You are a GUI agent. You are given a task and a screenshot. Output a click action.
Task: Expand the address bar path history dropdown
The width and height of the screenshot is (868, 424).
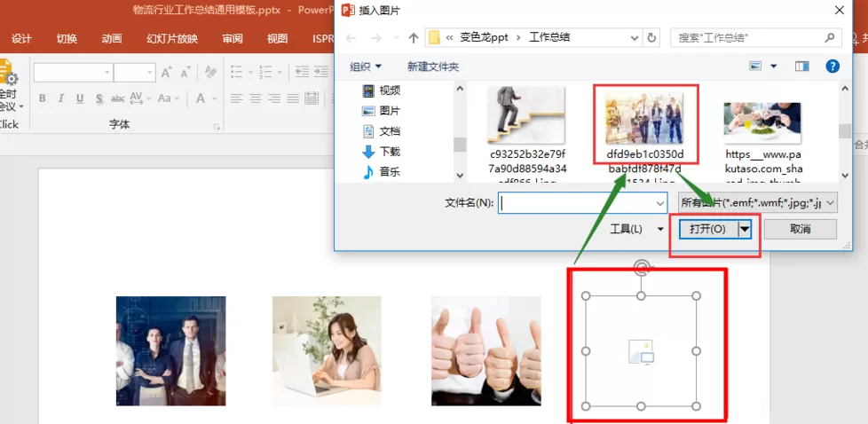pyautogui.click(x=635, y=37)
